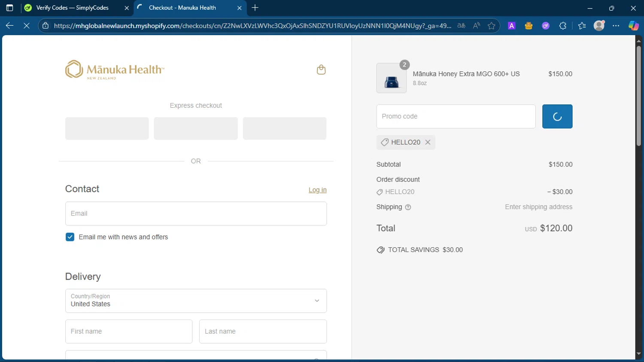Image resolution: width=644 pixels, height=362 pixels.
Task: Open the translate page icon
Action: [x=462, y=26]
